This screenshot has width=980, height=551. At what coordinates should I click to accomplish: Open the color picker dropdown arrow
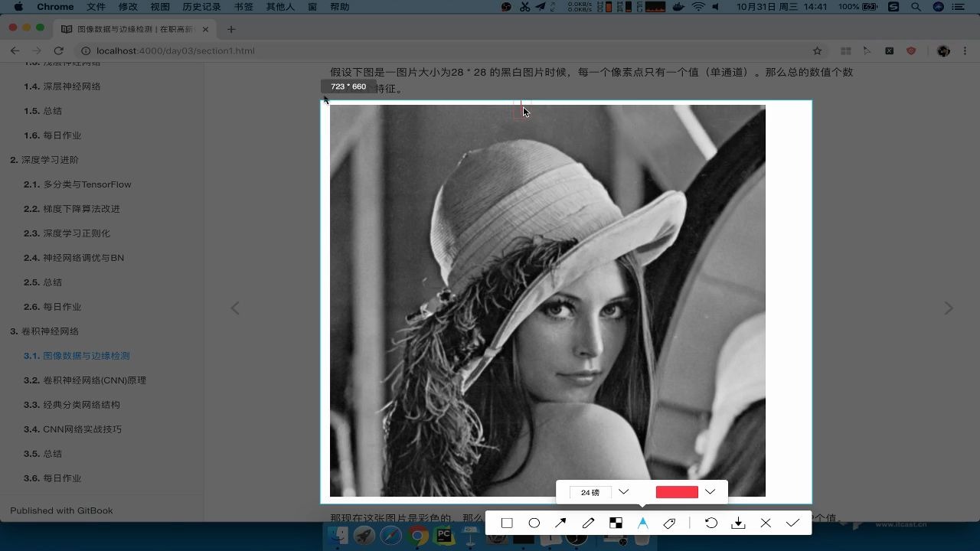(710, 492)
